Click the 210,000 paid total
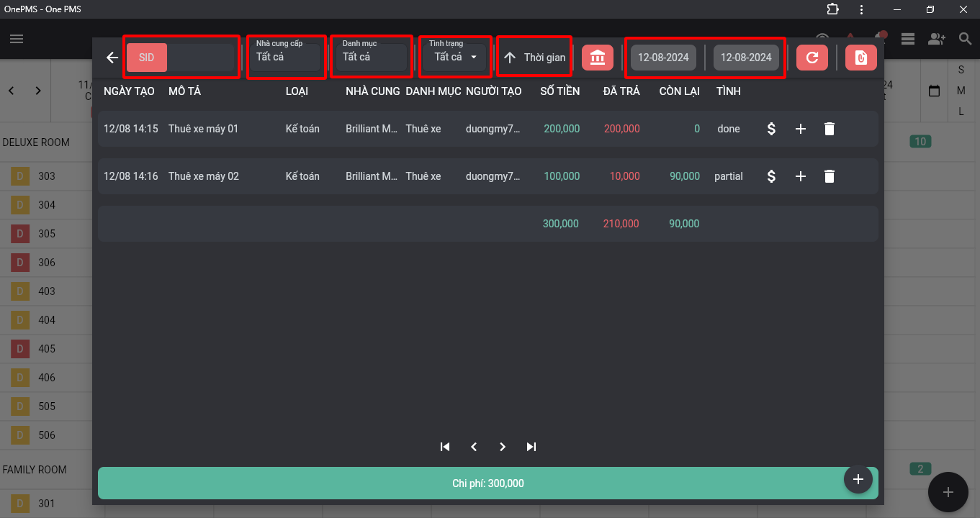This screenshot has height=518, width=980. (x=621, y=224)
